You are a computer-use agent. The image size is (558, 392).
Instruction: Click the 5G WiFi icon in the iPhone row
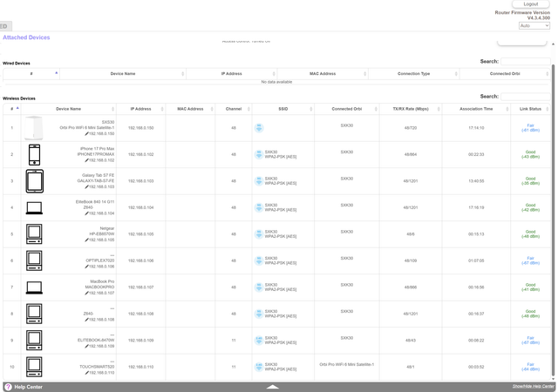(259, 154)
